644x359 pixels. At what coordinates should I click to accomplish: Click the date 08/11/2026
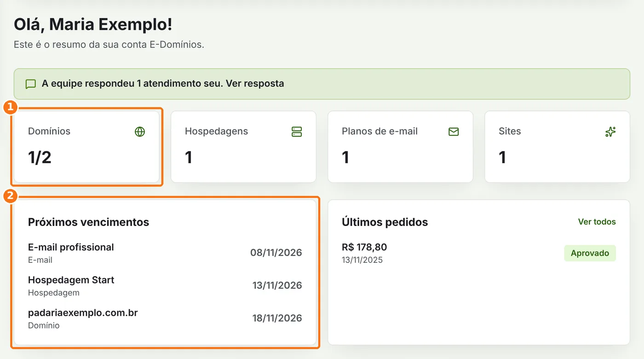click(x=276, y=253)
